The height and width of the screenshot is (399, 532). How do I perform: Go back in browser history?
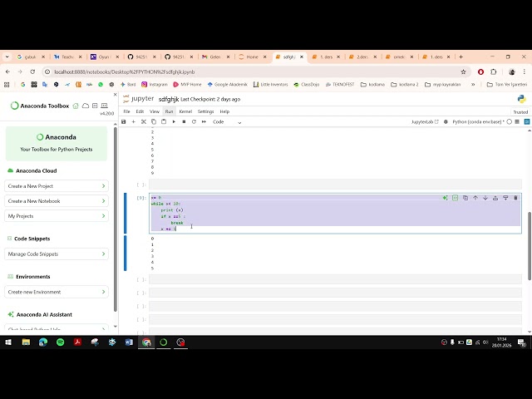[7, 72]
